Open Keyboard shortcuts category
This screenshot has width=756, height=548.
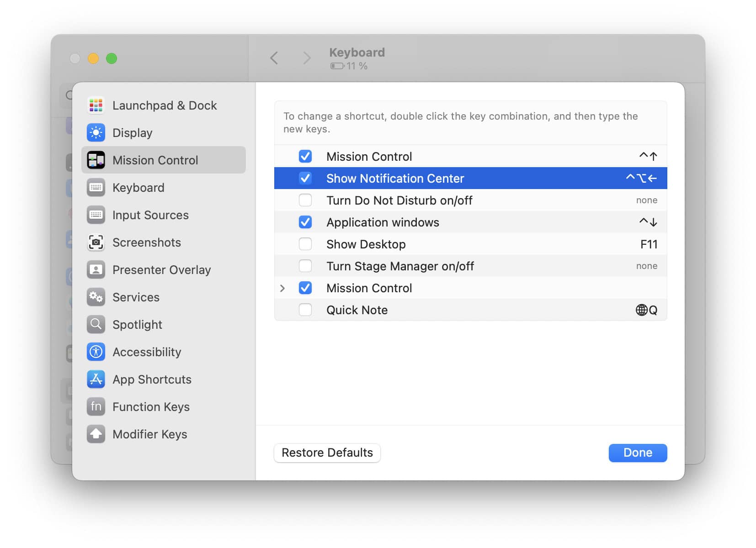click(x=164, y=188)
